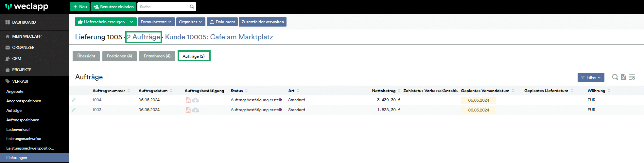Open the Übersicht tab
This screenshot has height=163, width=644.
point(86,56)
